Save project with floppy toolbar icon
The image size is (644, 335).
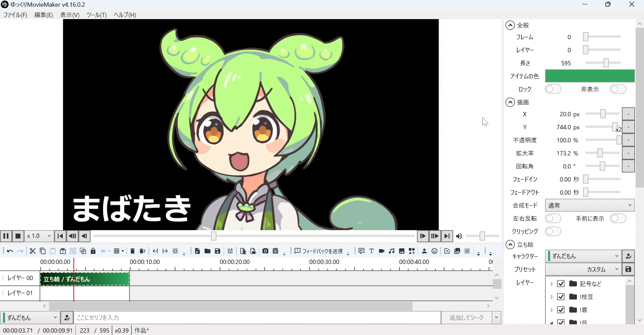pyautogui.click(x=217, y=251)
